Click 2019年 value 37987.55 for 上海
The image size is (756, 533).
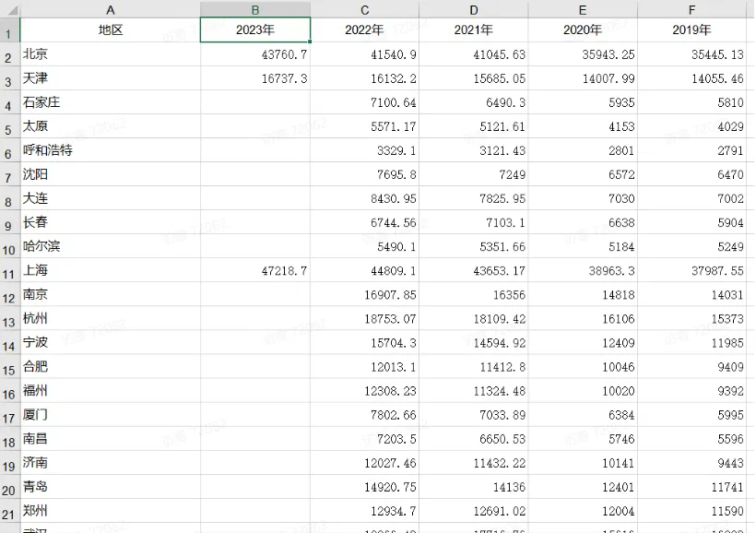click(691, 270)
